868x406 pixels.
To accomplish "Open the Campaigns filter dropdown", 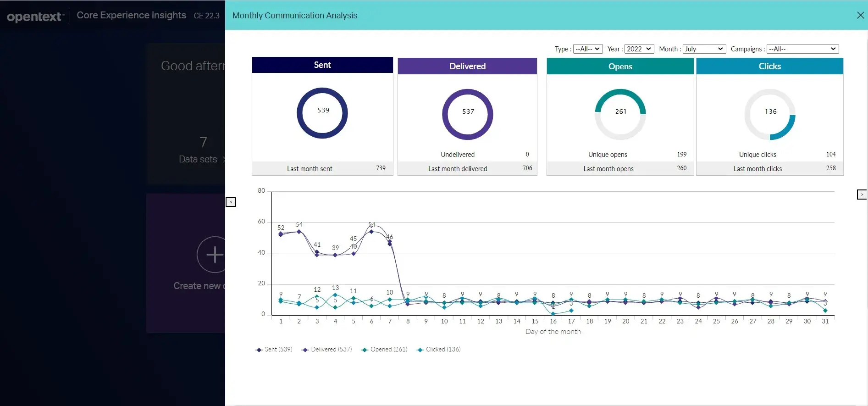I will (x=802, y=49).
